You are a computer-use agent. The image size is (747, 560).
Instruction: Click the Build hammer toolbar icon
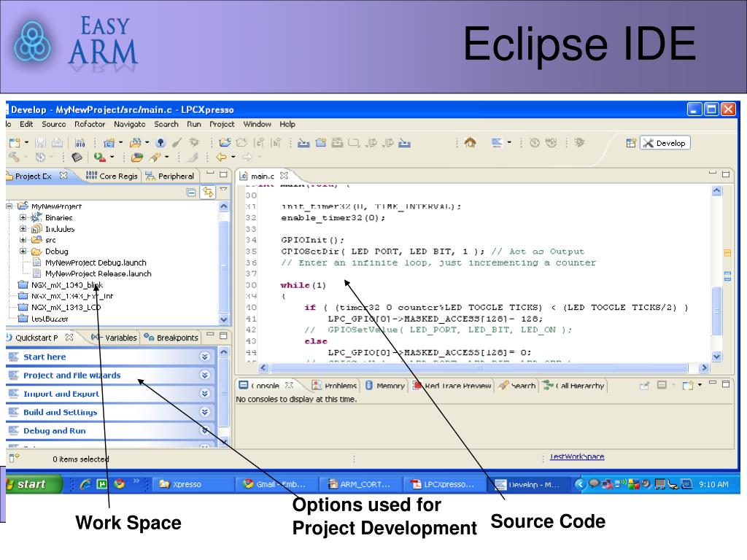[14, 157]
